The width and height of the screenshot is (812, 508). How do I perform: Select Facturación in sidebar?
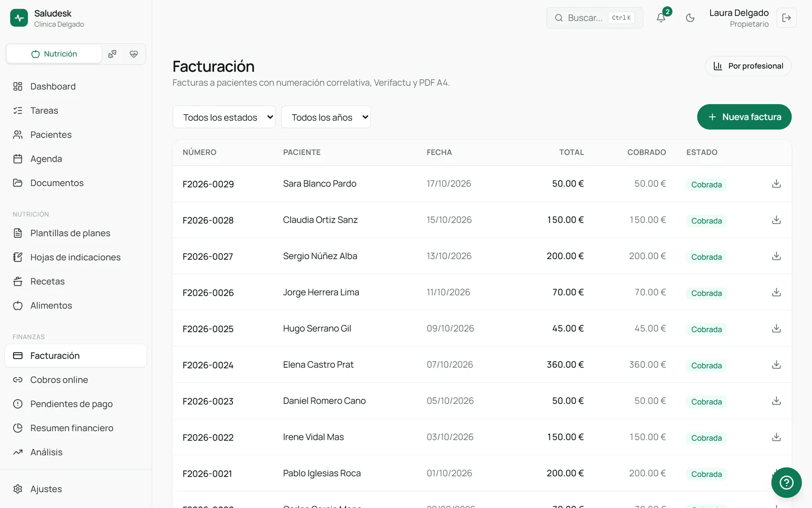pyautogui.click(x=76, y=356)
